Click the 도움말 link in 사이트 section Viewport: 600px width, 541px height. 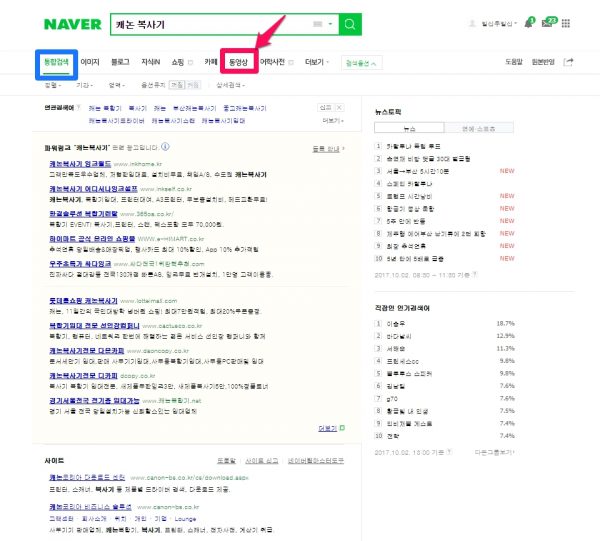(227, 461)
